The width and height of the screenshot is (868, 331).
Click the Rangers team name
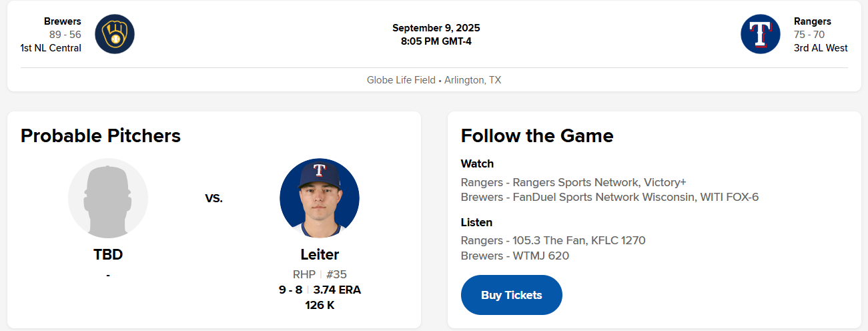pos(812,21)
